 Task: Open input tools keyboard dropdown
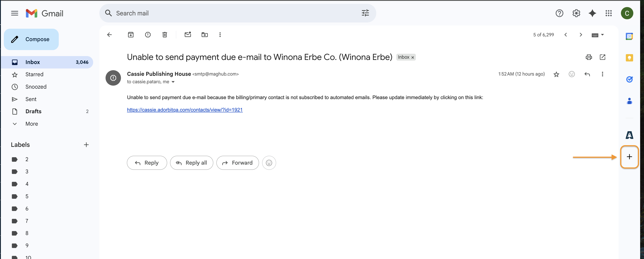[x=597, y=35]
